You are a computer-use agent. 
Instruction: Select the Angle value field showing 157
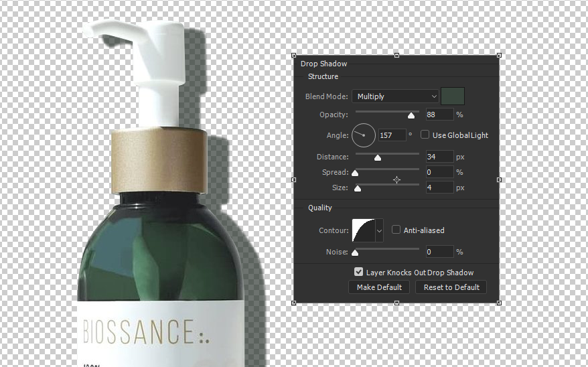[x=392, y=135]
